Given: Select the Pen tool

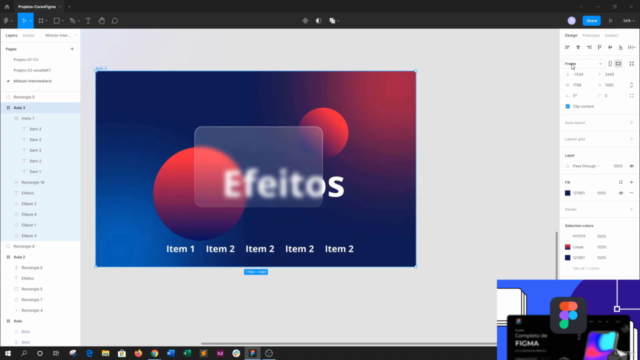Looking at the screenshot, I should (x=72, y=21).
